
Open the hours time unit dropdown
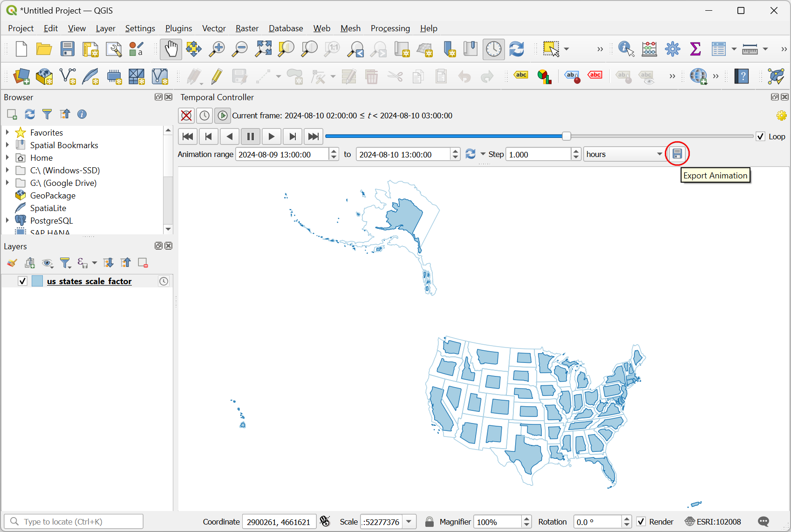tap(624, 154)
